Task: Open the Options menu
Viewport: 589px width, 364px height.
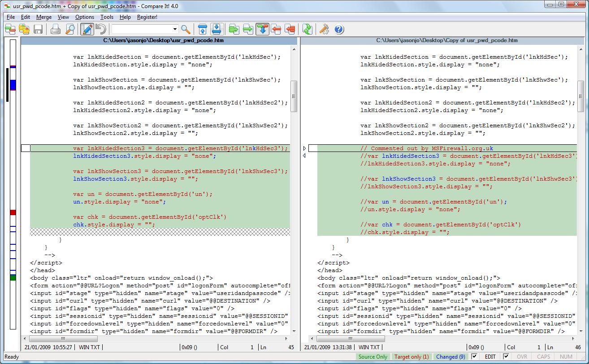Action: click(85, 17)
